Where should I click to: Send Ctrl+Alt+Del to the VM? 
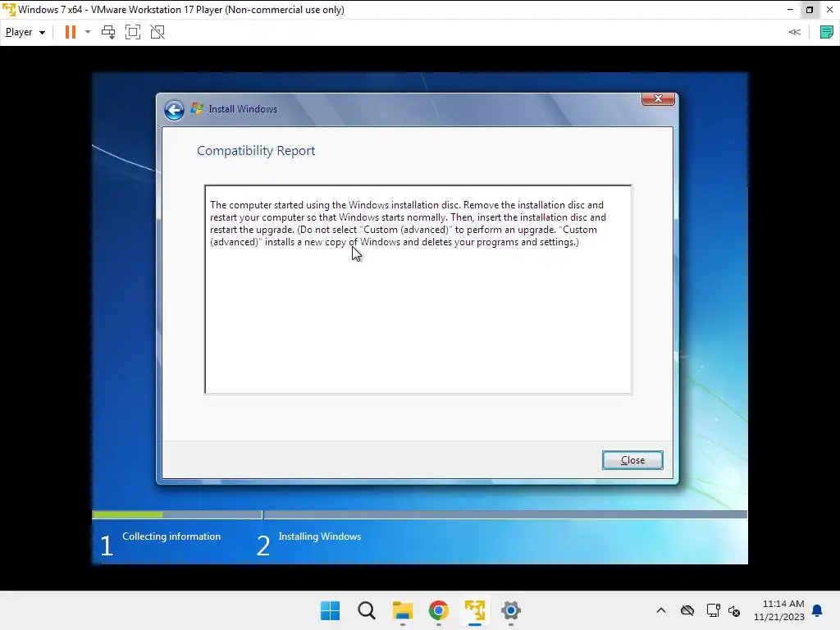[108, 32]
